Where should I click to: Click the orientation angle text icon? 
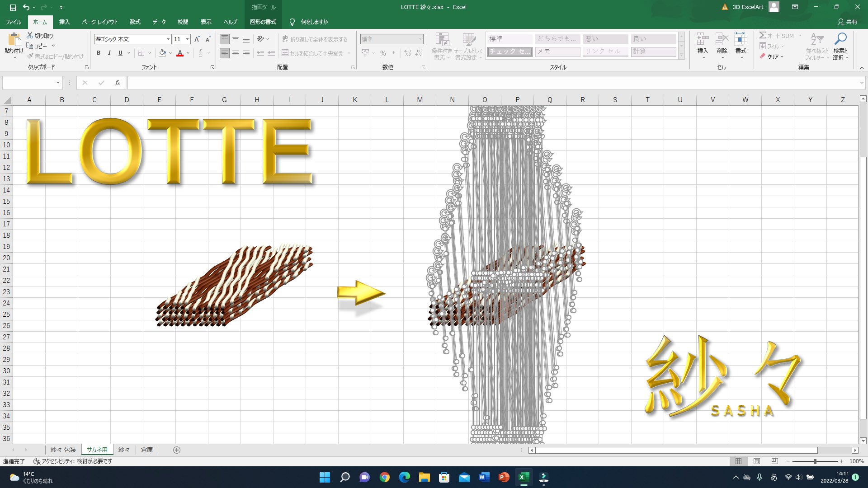point(260,39)
